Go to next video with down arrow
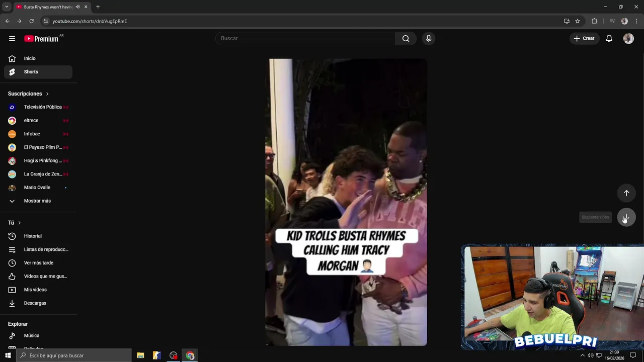The image size is (644, 362). tap(626, 217)
